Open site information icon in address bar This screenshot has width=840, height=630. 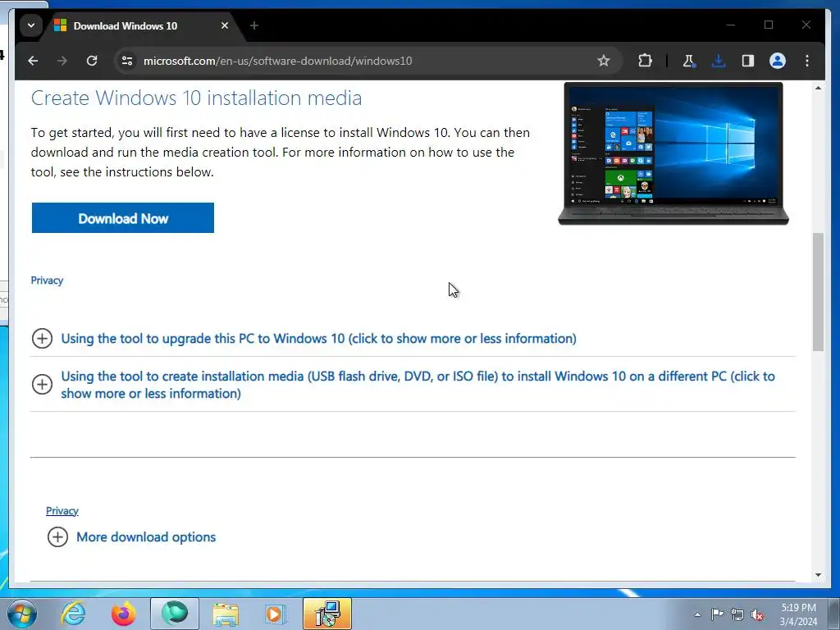(127, 61)
